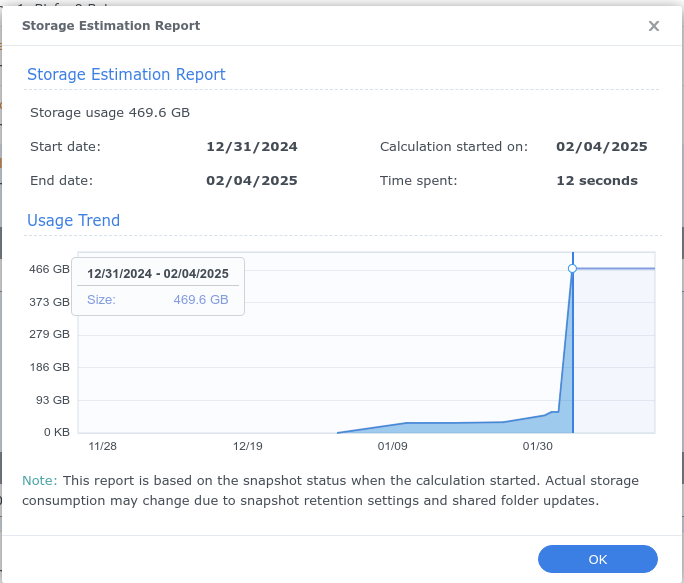Close the Storage Estimation Report dialog
Image resolution: width=684 pixels, height=583 pixels.
tap(653, 26)
